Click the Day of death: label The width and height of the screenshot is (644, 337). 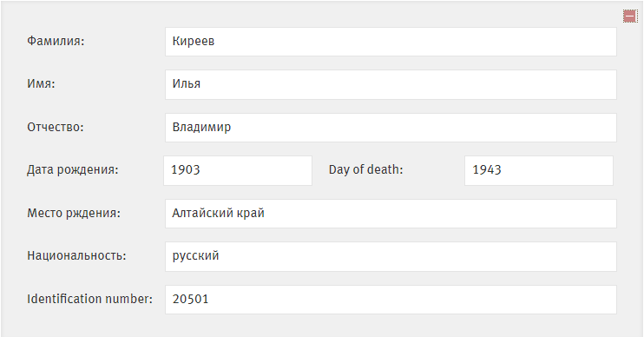(x=365, y=169)
